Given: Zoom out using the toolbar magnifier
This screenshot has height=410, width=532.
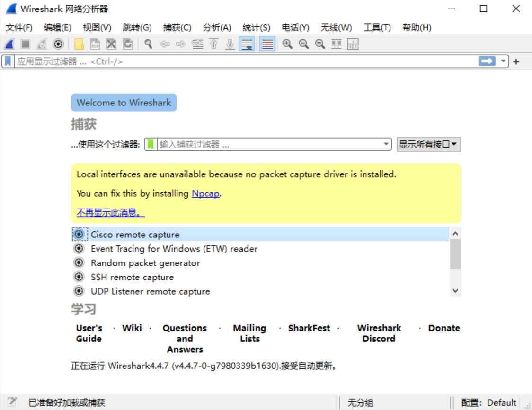Looking at the screenshot, I should coord(303,45).
